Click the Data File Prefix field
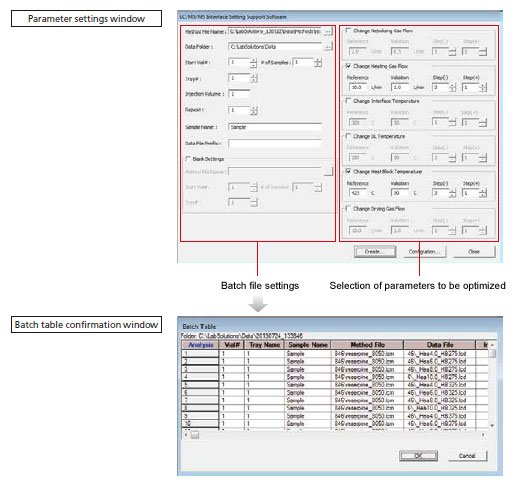The height and width of the screenshot is (488, 518). tap(275, 143)
